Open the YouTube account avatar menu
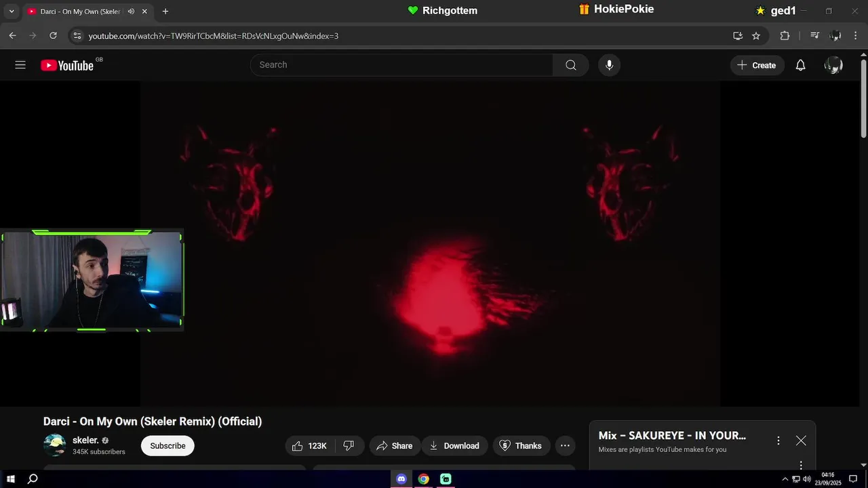The image size is (868, 488). pos(833,65)
